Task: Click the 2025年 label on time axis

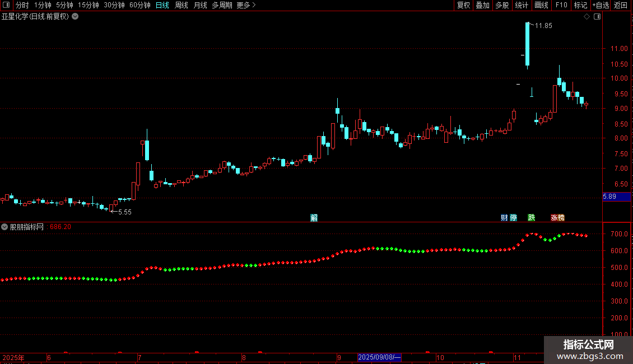Action: pyautogui.click(x=13, y=358)
